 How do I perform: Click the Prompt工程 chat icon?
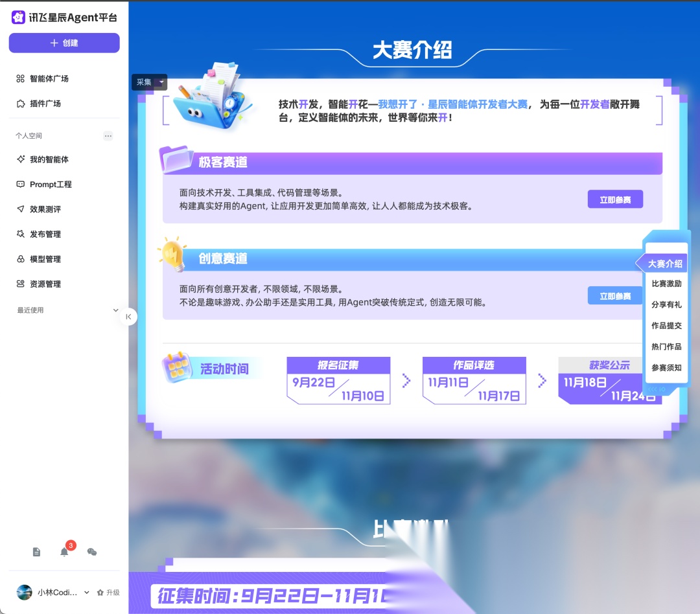[x=21, y=185]
